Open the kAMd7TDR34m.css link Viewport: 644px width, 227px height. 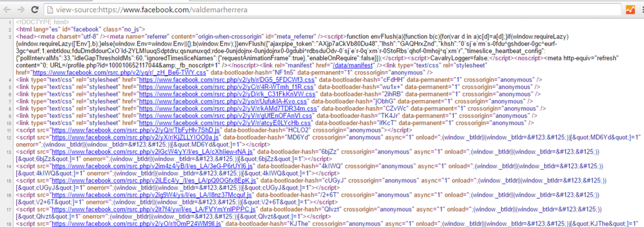pos(228,109)
